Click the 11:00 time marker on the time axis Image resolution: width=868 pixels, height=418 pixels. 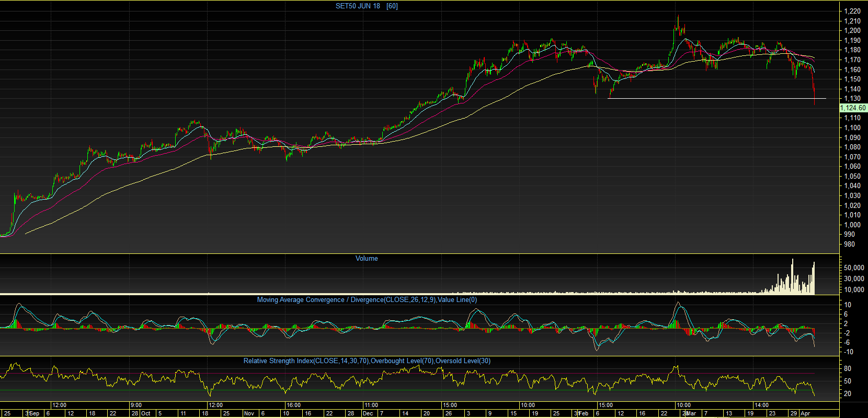pos(371,405)
